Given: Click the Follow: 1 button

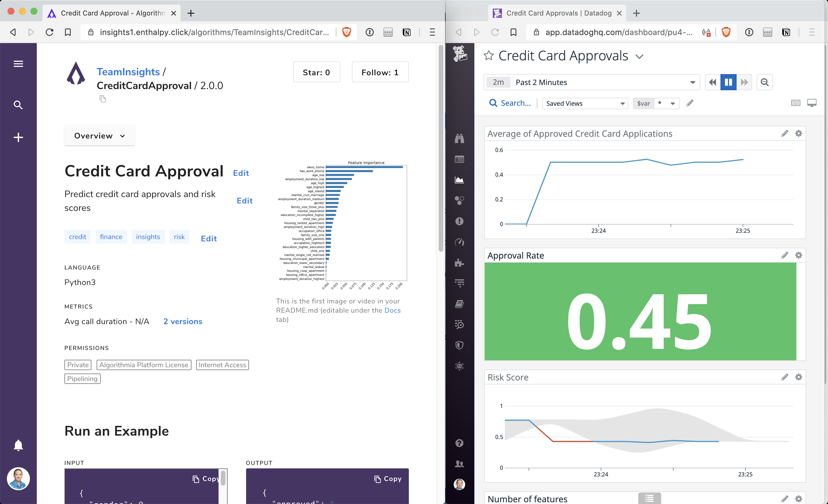Looking at the screenshot, I should tap(380, 72).
